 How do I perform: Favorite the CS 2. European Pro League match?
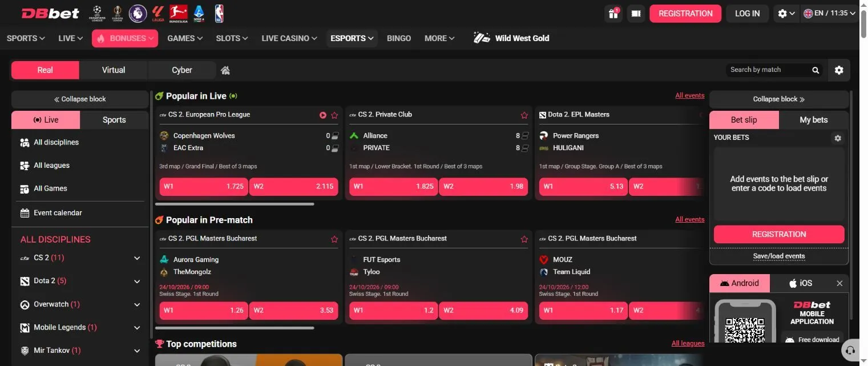(x=334, y=115)
